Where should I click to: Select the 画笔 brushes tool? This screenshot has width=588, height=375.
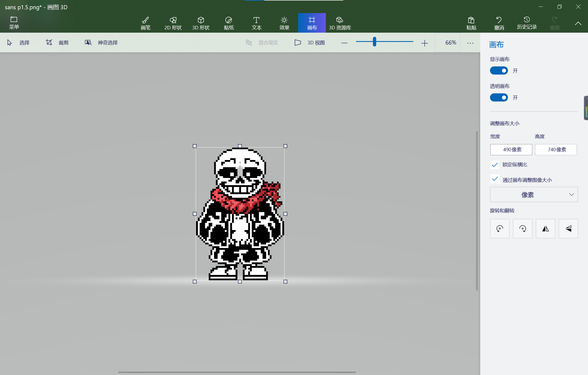[x=145, y=23]
